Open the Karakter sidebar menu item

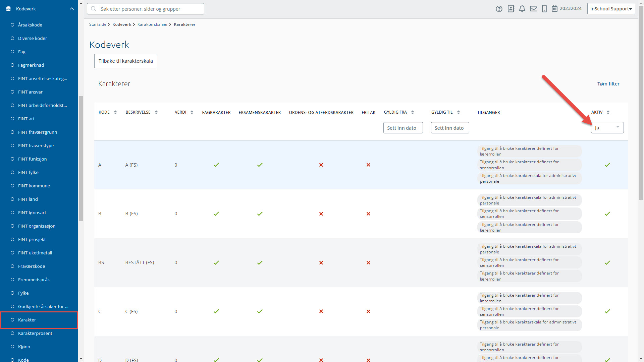(39, 320)
